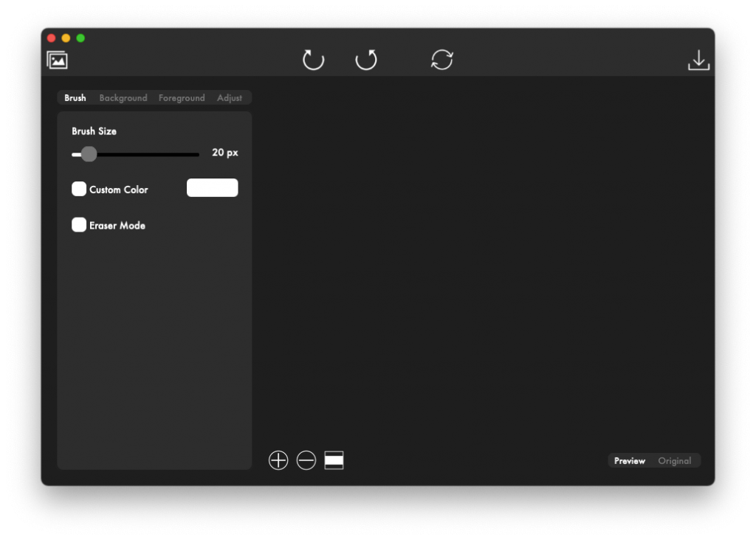This screenshot has height=540, width=756.
Task: Open the Background tab
Action: 123,98
